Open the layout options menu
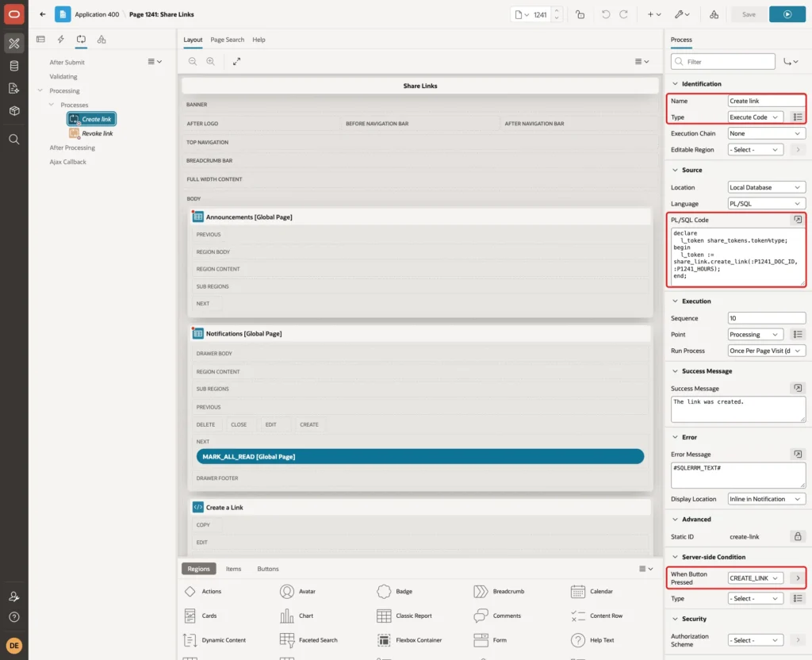812x660 pixels. coord(642,61)
